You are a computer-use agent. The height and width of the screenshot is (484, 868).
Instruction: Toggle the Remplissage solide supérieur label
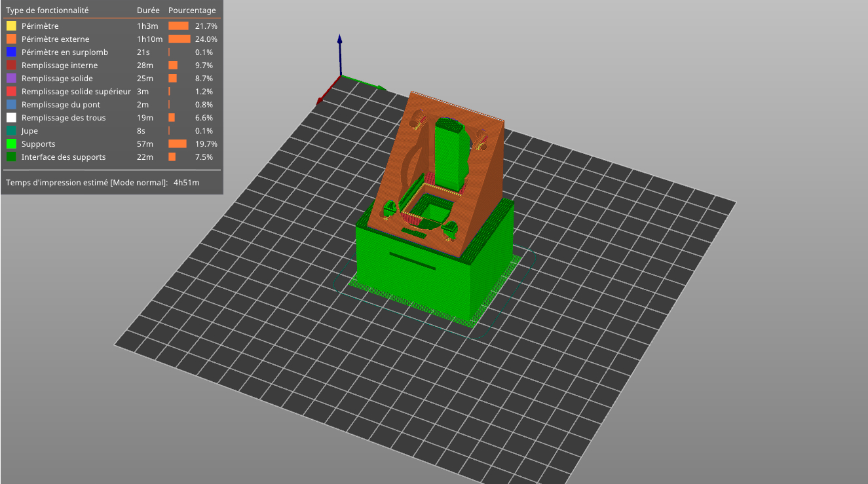point(76,92)
